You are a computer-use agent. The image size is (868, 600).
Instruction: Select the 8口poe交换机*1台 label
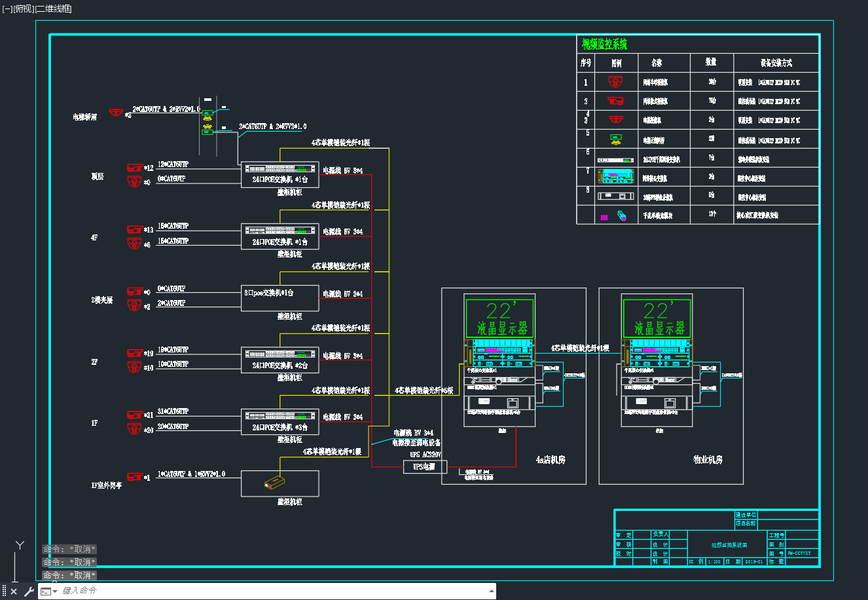(269, 293)
